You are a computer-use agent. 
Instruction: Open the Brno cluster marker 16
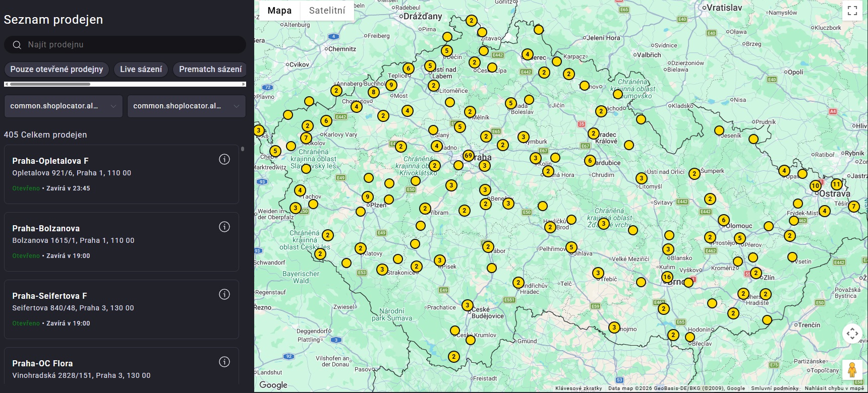[667, 277]
